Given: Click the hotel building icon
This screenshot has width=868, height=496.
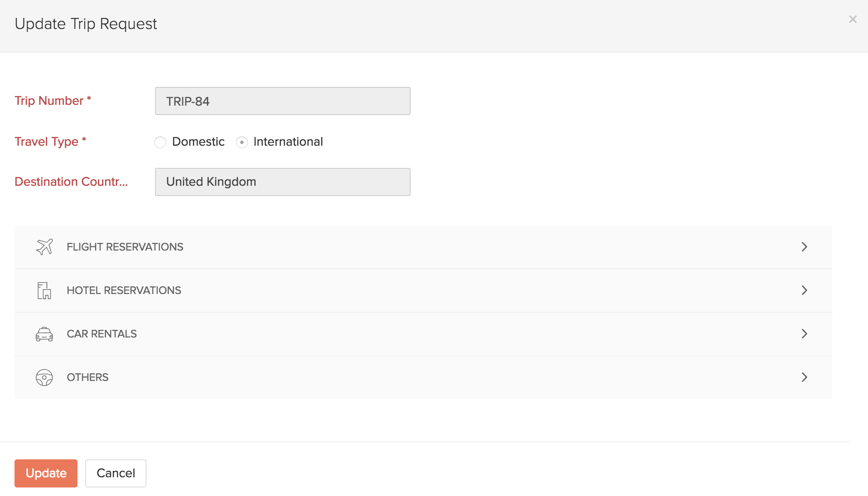Looking at the screenshot, I should (44, 291).
